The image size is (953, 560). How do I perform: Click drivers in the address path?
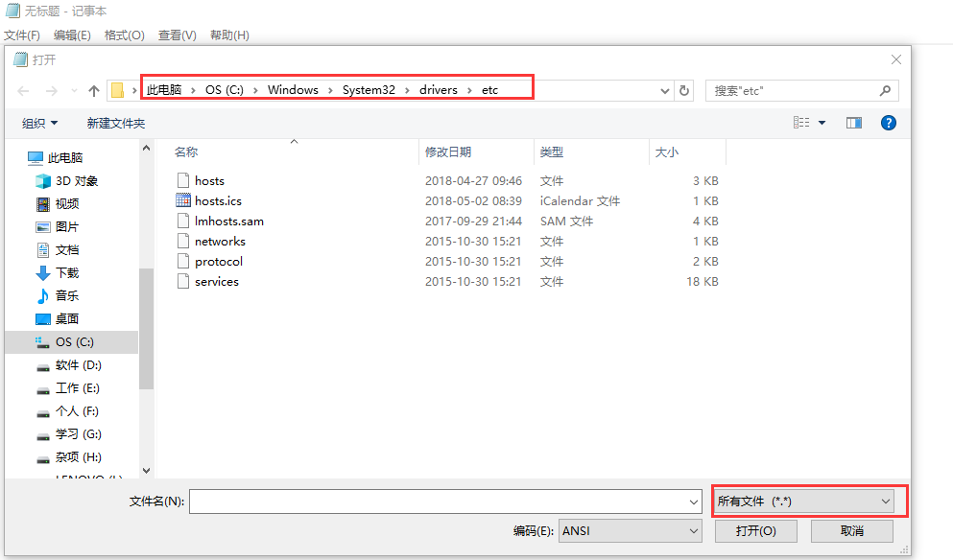[439, 90]
